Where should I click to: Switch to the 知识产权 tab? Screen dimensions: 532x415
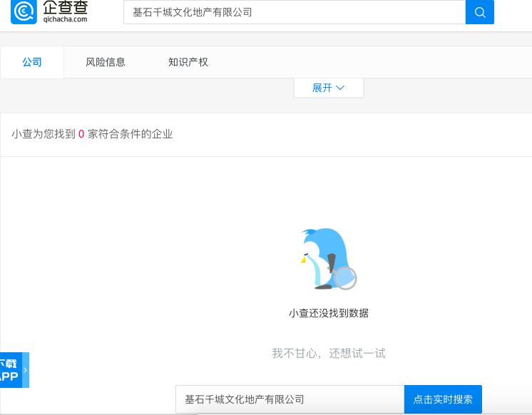188,62
